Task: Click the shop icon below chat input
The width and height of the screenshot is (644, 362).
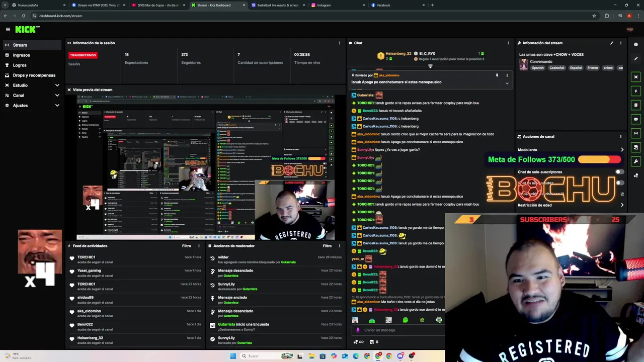Action: (372, 342)
